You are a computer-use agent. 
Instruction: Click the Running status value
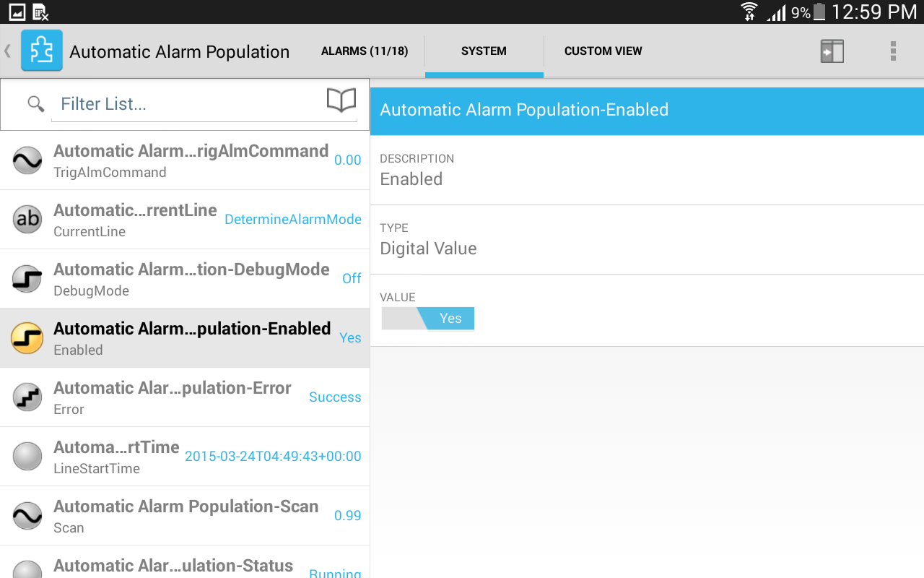335,573
